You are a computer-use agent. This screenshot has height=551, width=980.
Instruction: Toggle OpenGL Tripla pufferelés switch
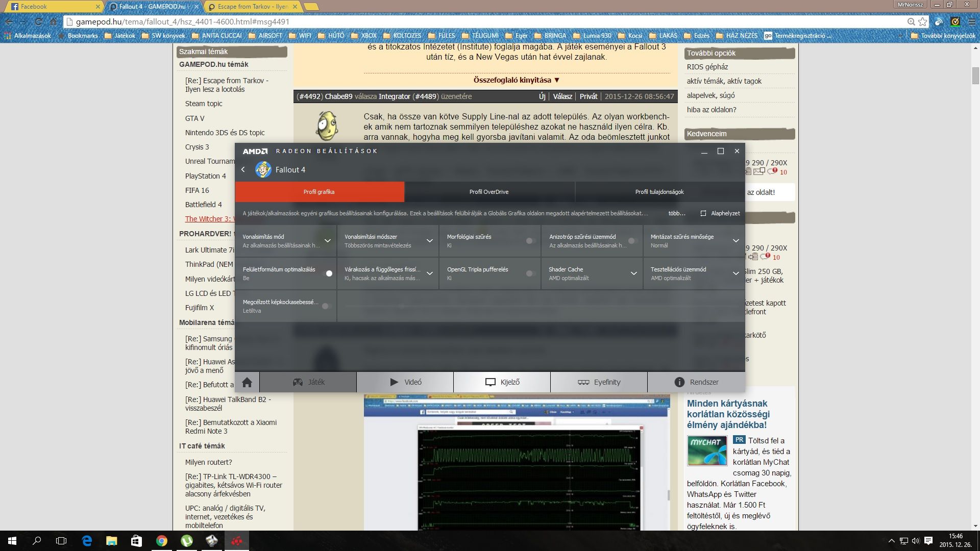tap(530, 273)
